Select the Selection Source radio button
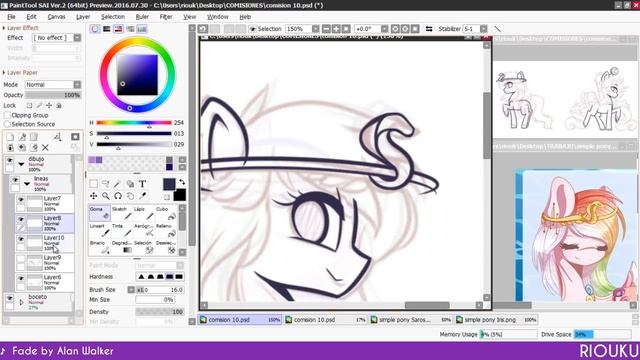Screen dimensions: 640x360 [7, 124]
